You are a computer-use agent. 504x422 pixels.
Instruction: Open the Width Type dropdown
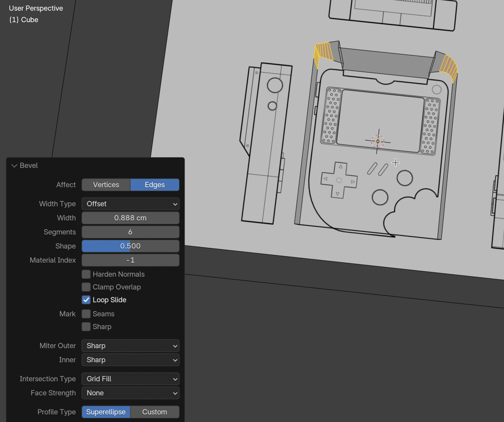point(130,204)
